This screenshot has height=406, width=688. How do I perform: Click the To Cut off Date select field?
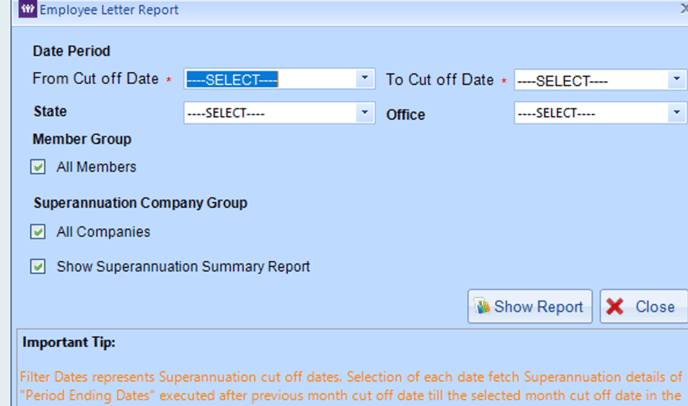click(x=601, y=80)
